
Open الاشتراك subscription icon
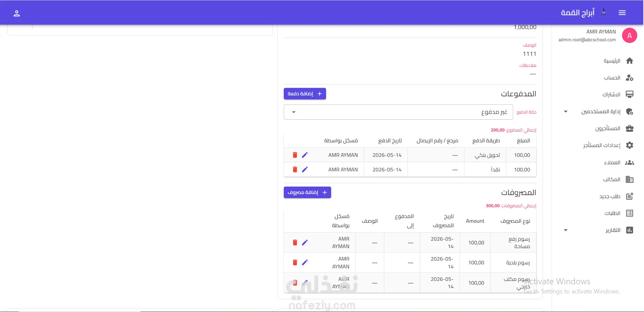tap(629, 95)
